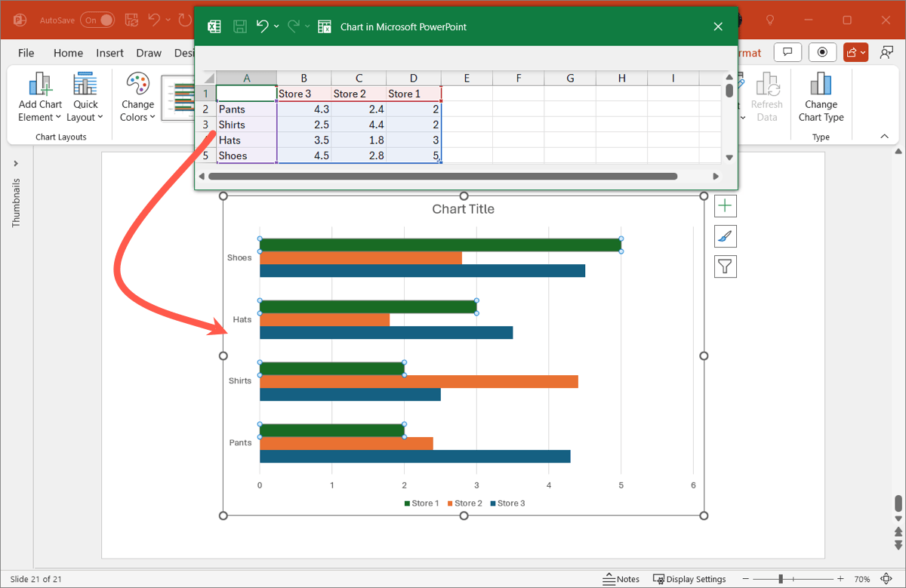Click Display Settings in status bar
The image size is (906, 588).
pos(689,579)
